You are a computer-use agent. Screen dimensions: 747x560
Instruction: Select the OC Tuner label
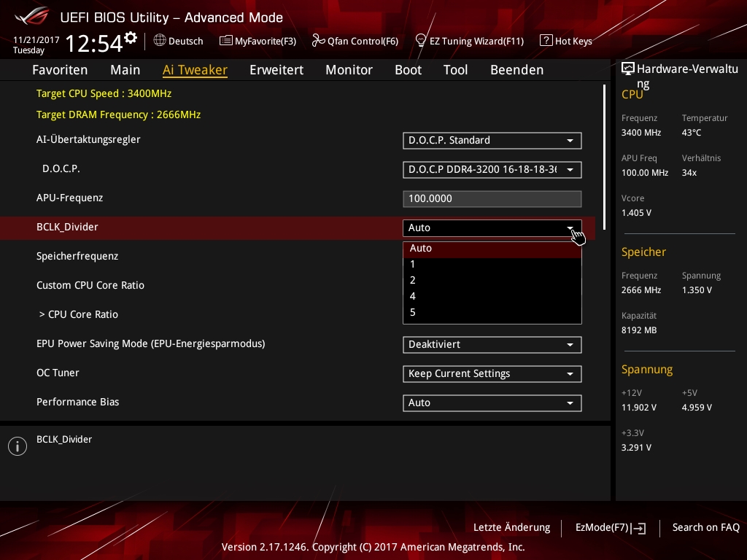coord(58,373)
